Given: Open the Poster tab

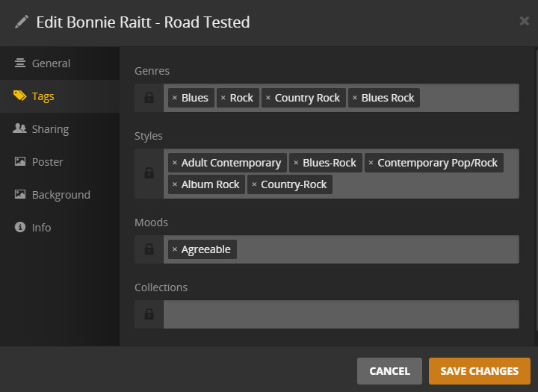Looking at the screenshot, I should [x=47, y=162].
